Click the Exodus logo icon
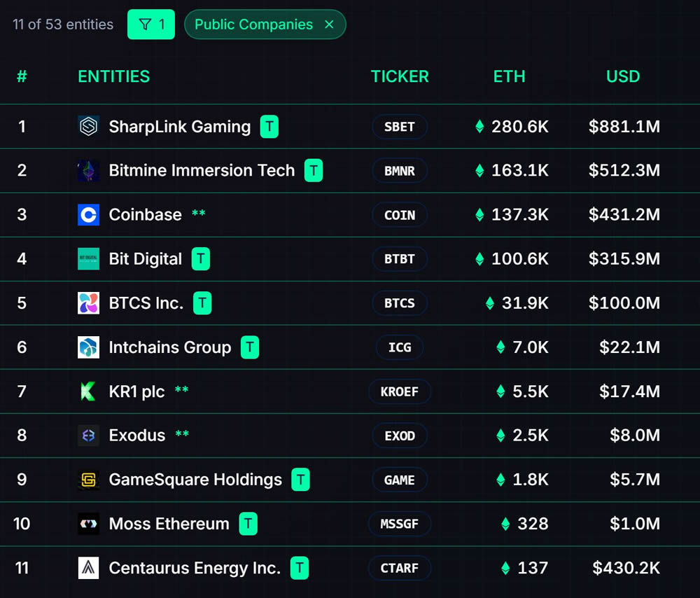This screenshot has width=700, height=598. [88, 436]
